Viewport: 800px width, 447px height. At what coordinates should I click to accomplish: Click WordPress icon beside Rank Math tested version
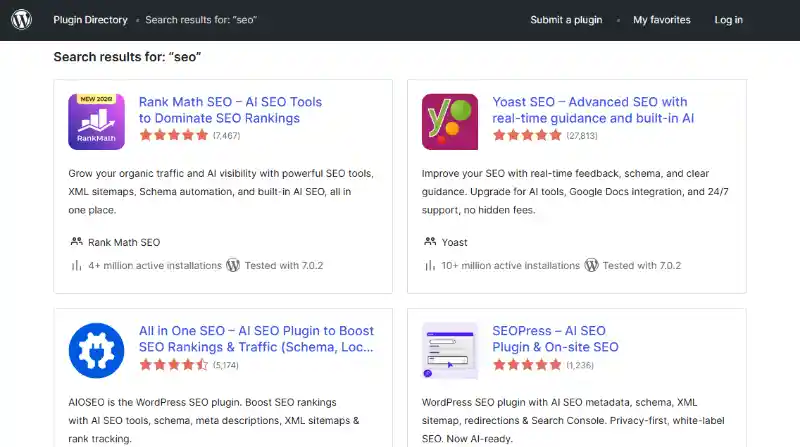(233, 265)
